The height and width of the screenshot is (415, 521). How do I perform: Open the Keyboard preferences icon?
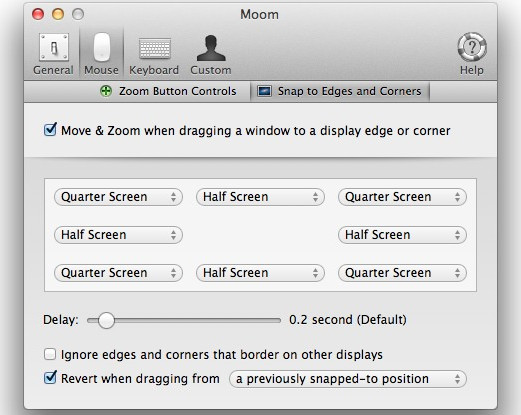(x=154, y=49)
